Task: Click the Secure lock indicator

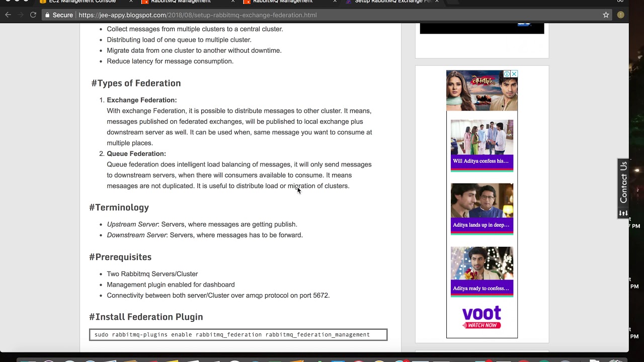Action: 59,15
